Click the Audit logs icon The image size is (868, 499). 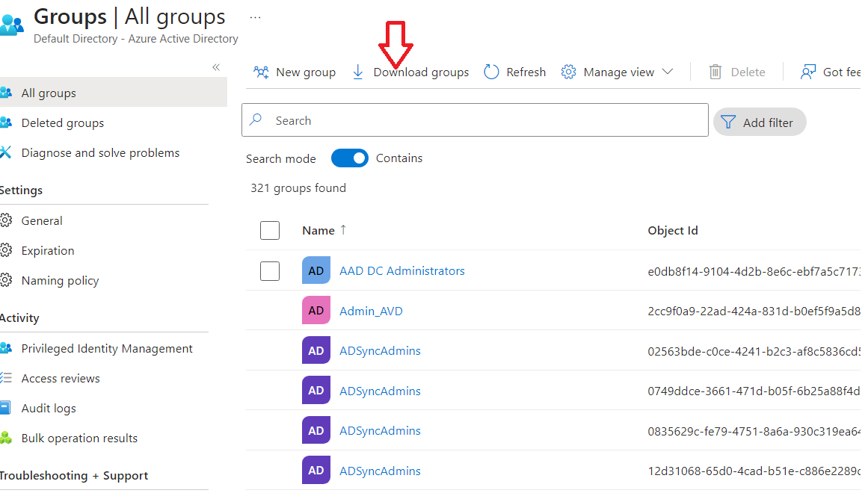[x=5, y=408]
